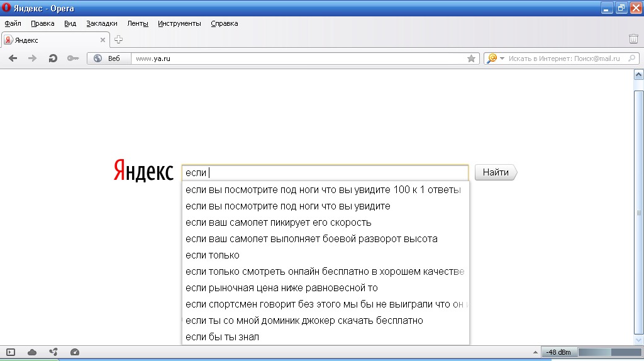Open the Закладки menu

click(x=102, y=23)
